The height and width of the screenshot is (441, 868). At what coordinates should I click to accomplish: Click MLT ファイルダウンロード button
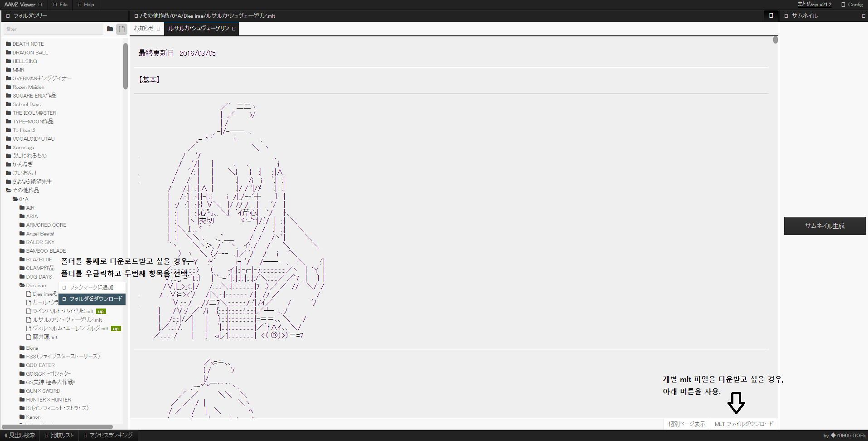[744, 424]
